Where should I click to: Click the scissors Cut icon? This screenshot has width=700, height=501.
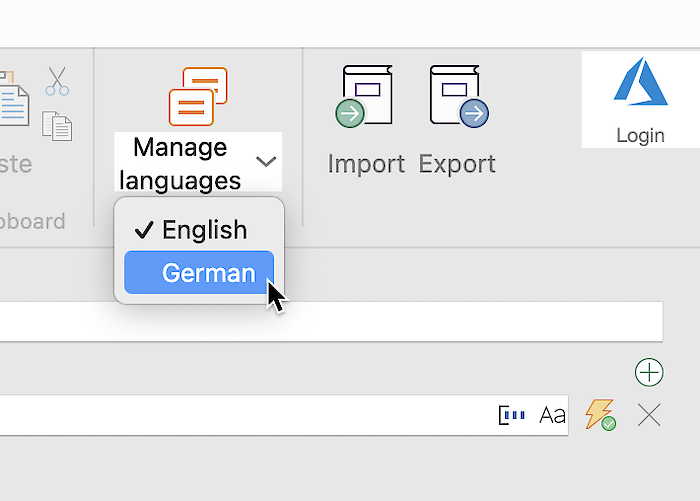coord(57,81)
